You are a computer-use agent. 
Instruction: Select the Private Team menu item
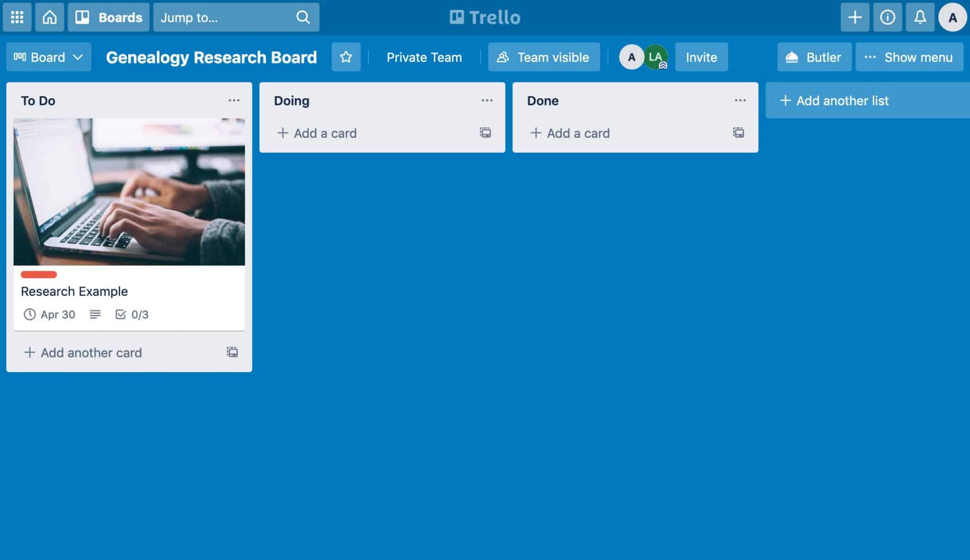click(x=424, y=56)
